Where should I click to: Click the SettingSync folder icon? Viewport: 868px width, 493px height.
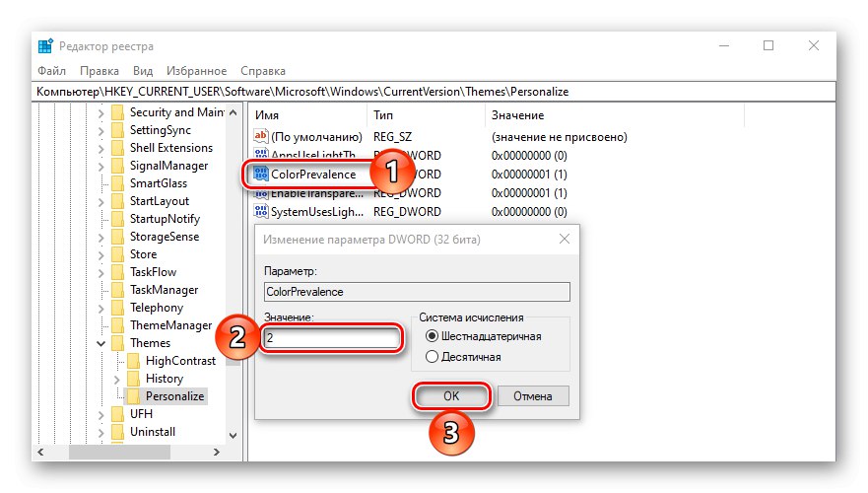[x=117, y=130]
